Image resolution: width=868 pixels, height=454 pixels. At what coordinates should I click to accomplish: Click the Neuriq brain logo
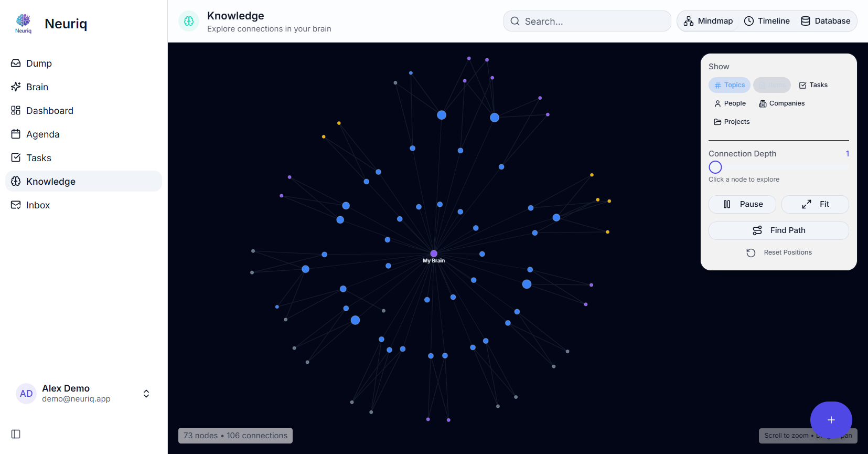[24, 24]
